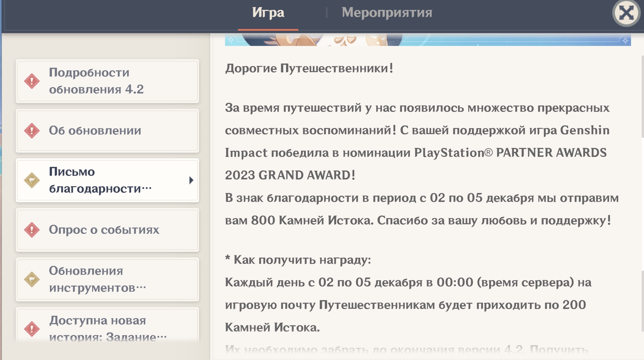
Task: Close the notices window with X
Action: (626, 13)
